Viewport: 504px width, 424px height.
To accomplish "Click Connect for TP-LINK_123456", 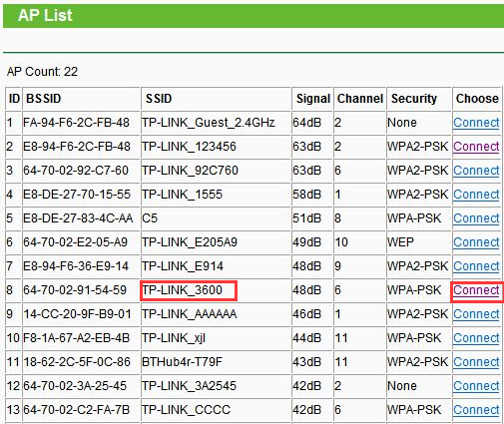I will pyautogui.click(x=476, y=147).
